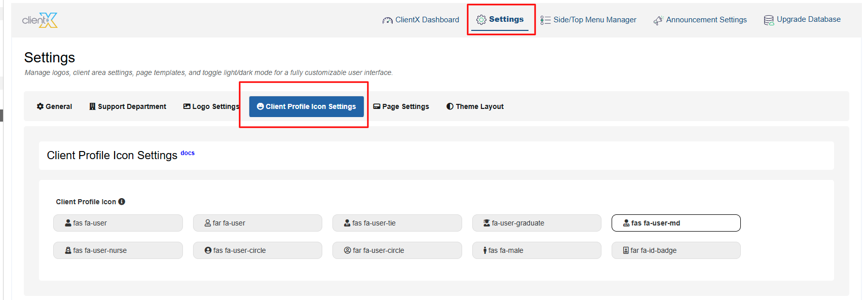This screenshot has height=300, width=868.
Task: Open the docs link
Action: [x=187, y=153]
